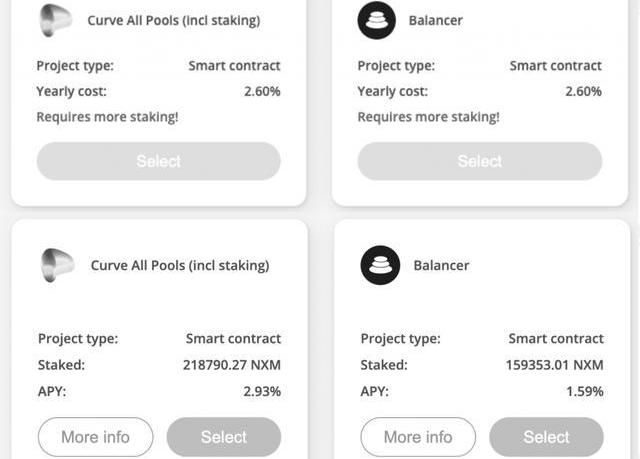The image size is (640, 459).
Task: Click the 1.59% APY value
Action: 585,391
